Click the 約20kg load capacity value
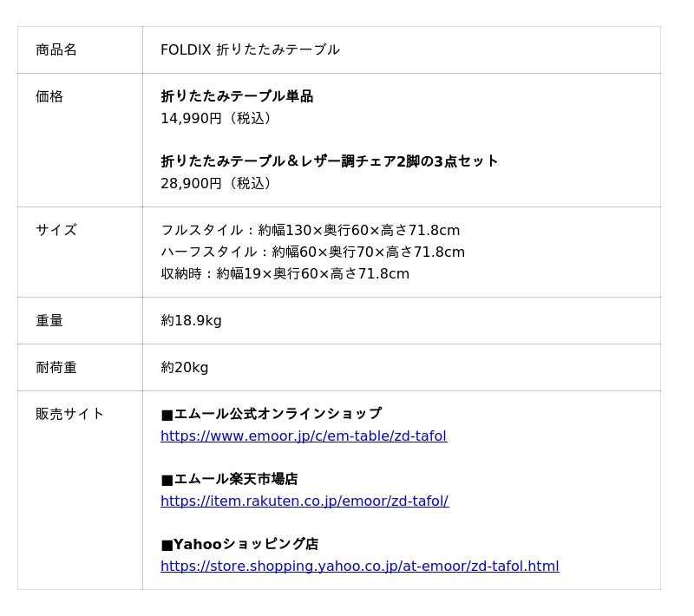 pos(185,367)
